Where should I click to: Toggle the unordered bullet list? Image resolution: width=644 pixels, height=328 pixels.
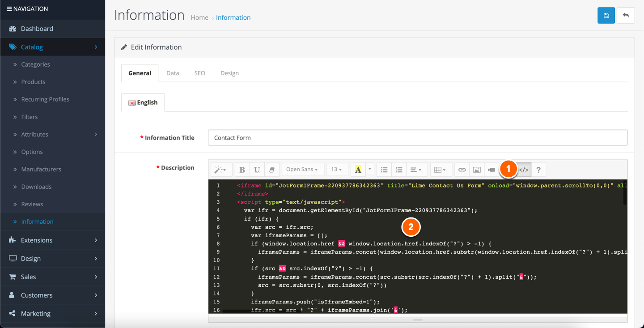pos(384,170)
